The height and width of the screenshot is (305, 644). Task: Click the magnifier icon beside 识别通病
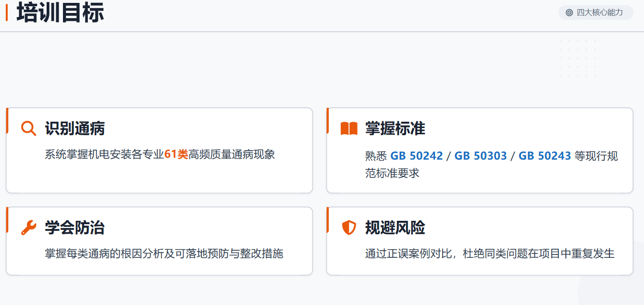coord(29,128)
